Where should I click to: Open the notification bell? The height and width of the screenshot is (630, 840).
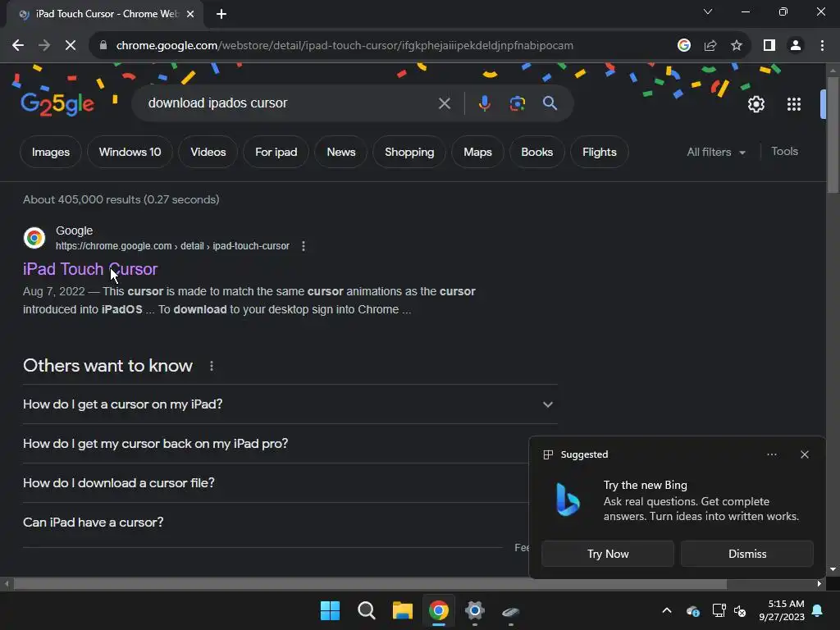[818, 610]
